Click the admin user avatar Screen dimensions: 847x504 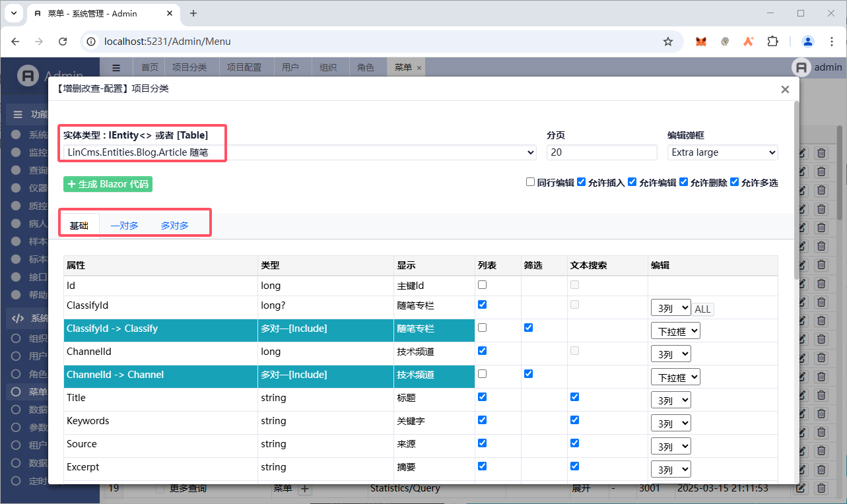coord(801,67)
